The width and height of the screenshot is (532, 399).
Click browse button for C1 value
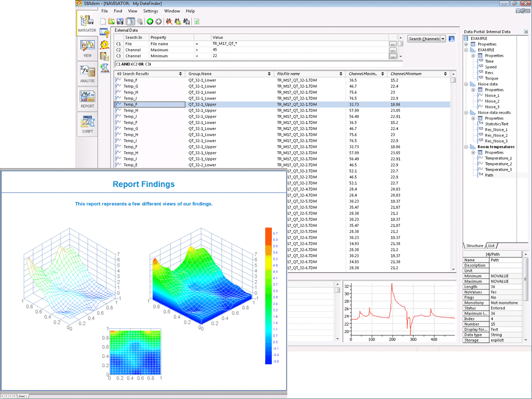tap(392, 44)
